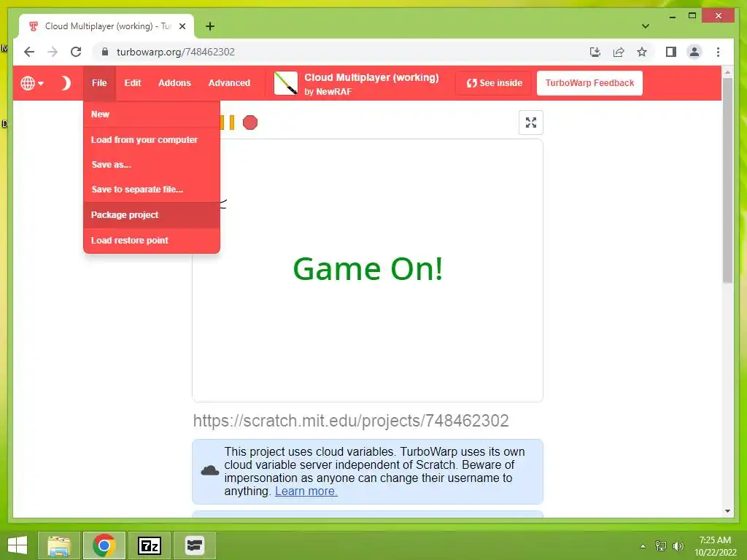Viewport: 747px width, 560px height.
Task: Choose Save to separate file...
Action: point(152,189)
